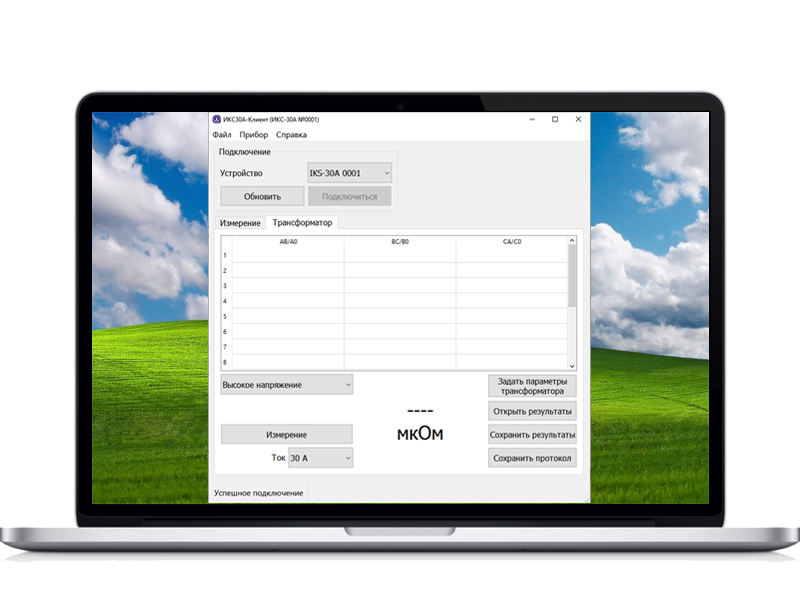Switch to the Трансформатор tab
800x600 pixels.
point(302,222)
